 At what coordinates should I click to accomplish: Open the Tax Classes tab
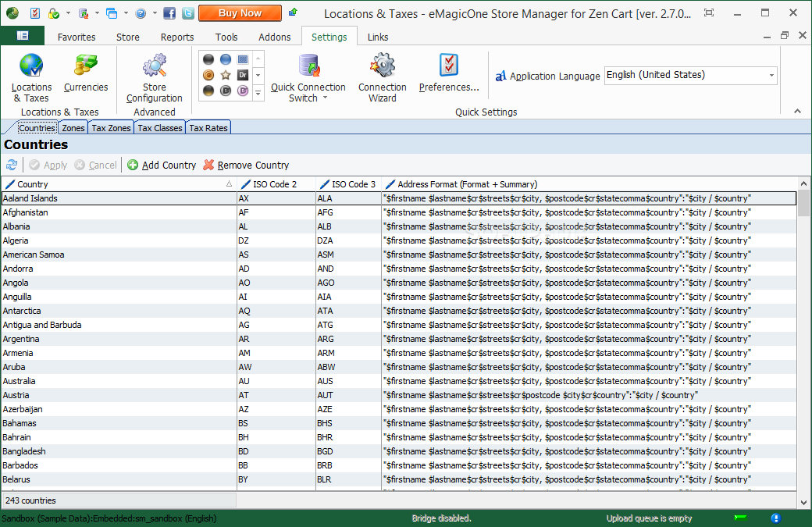159,128
